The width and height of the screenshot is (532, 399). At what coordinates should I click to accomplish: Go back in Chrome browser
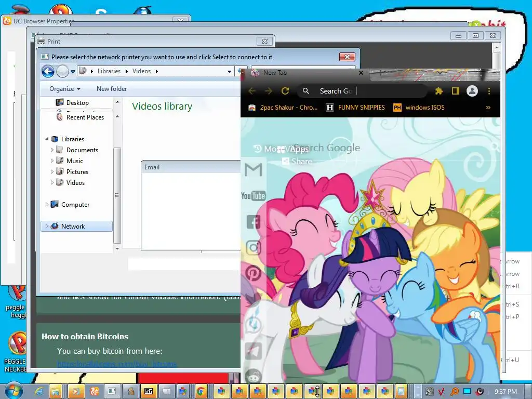click(x=252, y=91)
